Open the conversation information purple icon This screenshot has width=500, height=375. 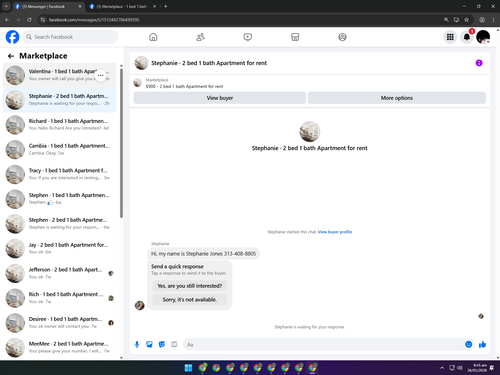(x=479, y=63)
